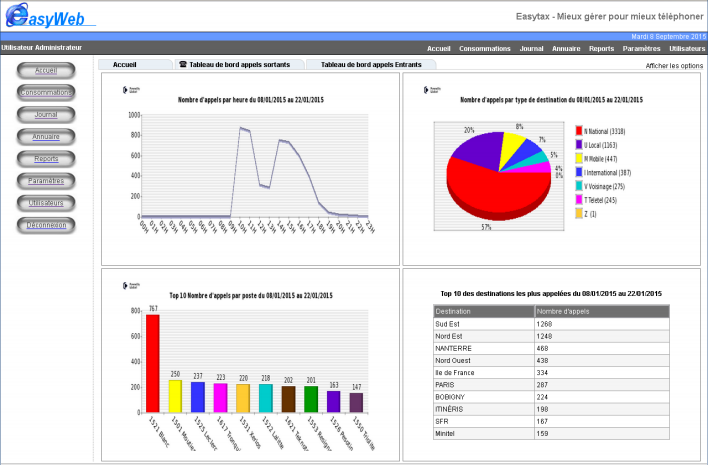Select Annuaire in the top menu bar
This screenshot has width=708, height=465.
point(566,48)
